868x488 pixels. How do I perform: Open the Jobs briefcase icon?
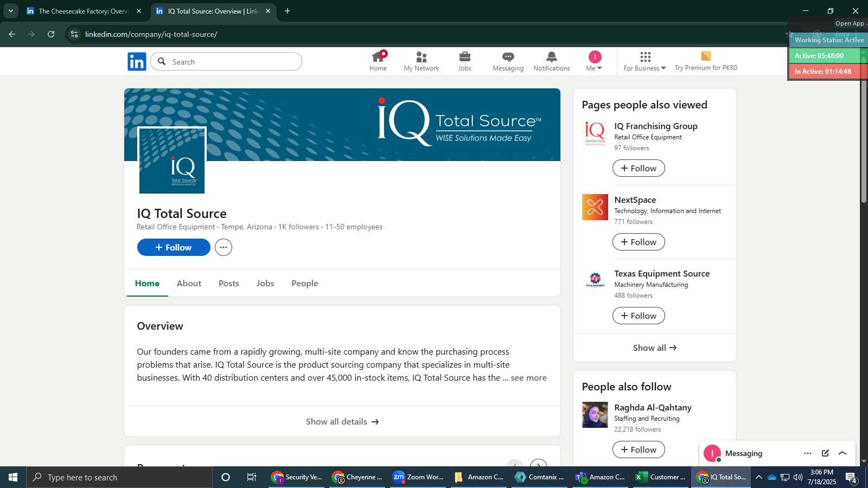[465, 61]
